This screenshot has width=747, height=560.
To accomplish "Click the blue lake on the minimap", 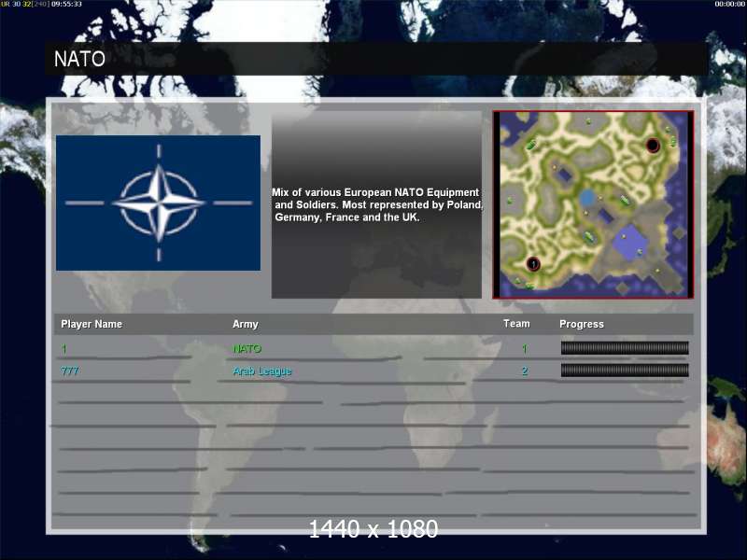I will pos(587,197).
